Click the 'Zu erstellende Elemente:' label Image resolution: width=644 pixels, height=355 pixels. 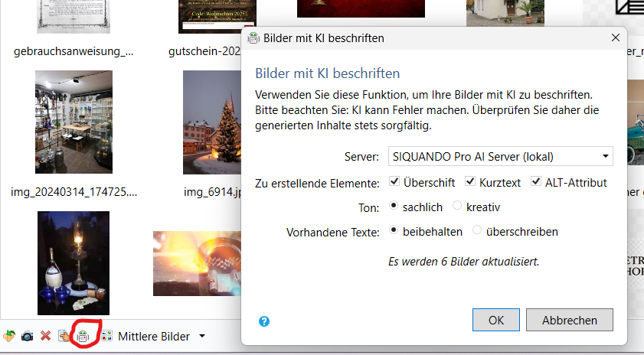(x=317, y=183)
